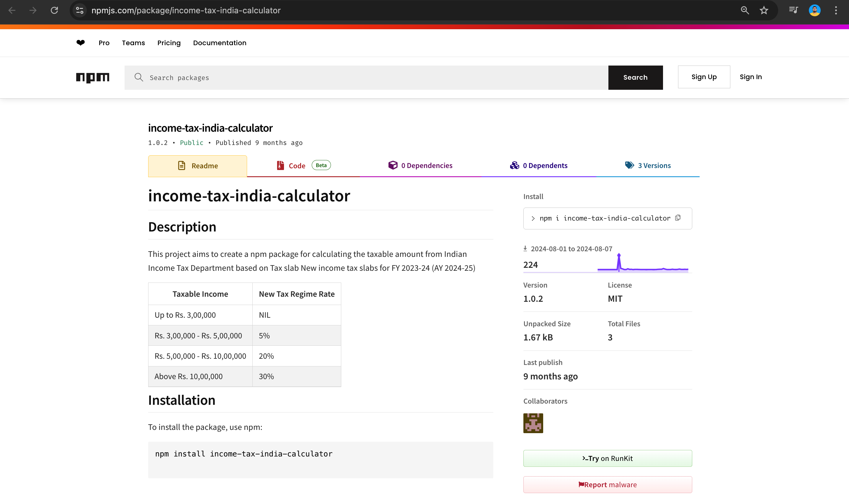Image resolution: width=849 pixels, height=504 pixels.
Task: Click the 20% rate cell
Action: (296, 356)
